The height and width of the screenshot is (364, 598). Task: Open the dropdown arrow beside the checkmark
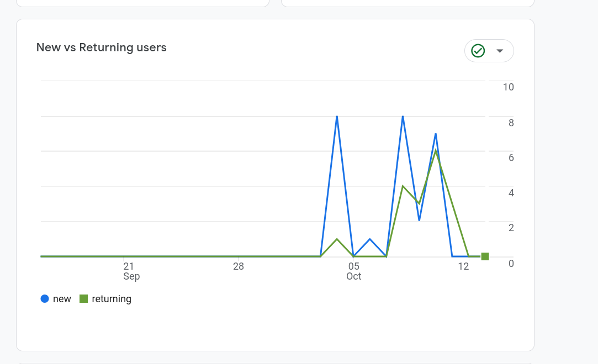[x=500, y=51]
